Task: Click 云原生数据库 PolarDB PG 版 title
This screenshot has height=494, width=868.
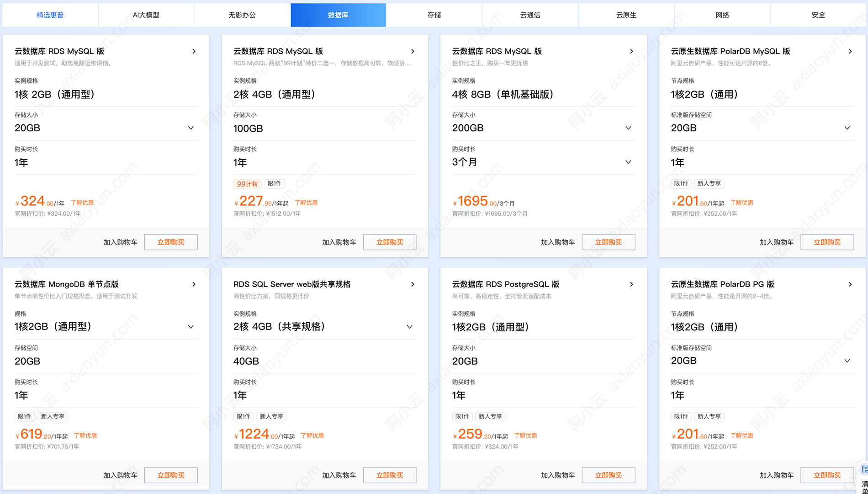Action: point(723,284)
